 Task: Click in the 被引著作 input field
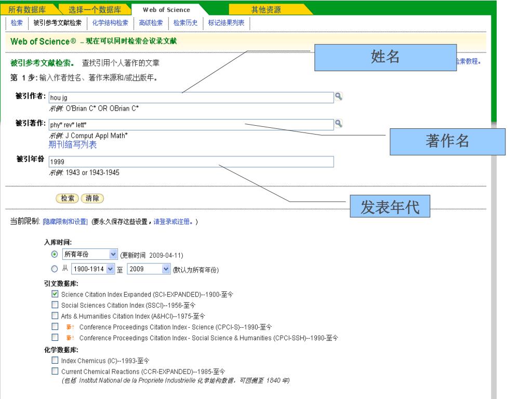[191, 125]
